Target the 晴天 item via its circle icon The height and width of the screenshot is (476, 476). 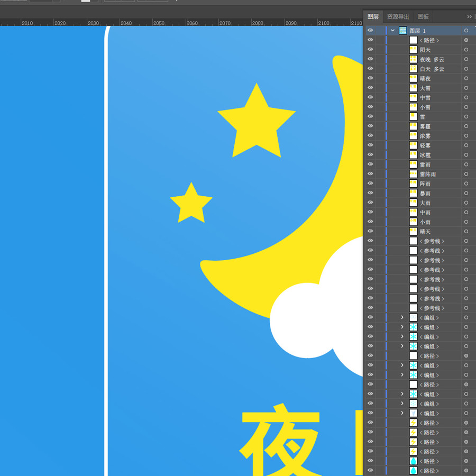coord(466,231)
